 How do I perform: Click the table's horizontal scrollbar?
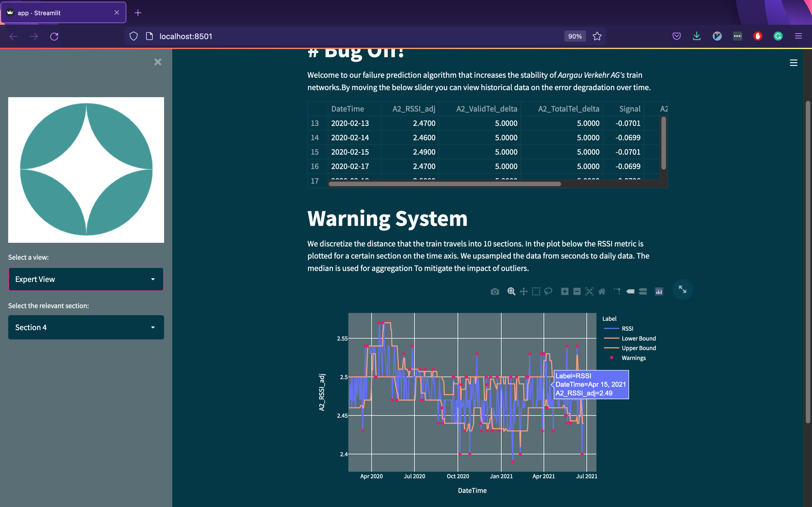(x=445, y=184)
